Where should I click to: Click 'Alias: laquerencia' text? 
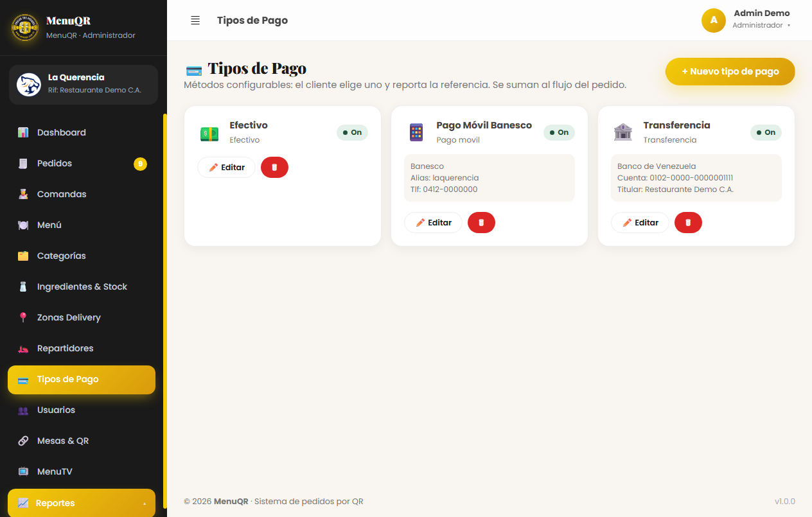pyautogui.click(x=445, y=178)
